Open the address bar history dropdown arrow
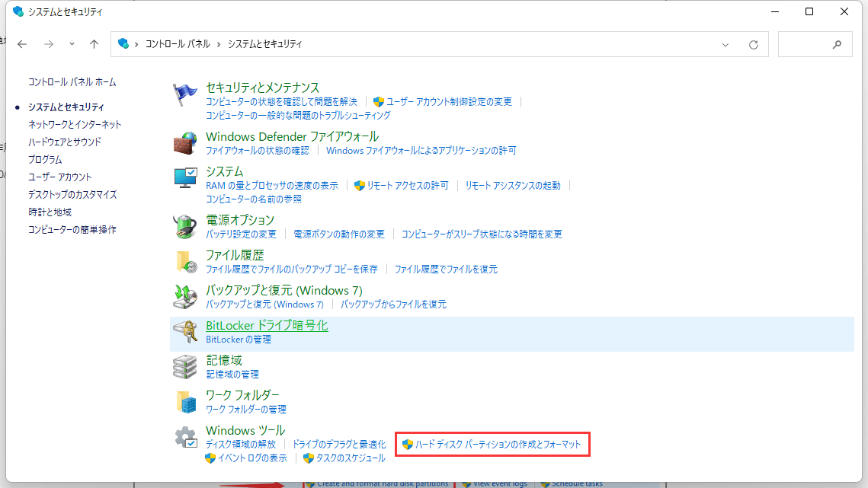 pos(725,44)
